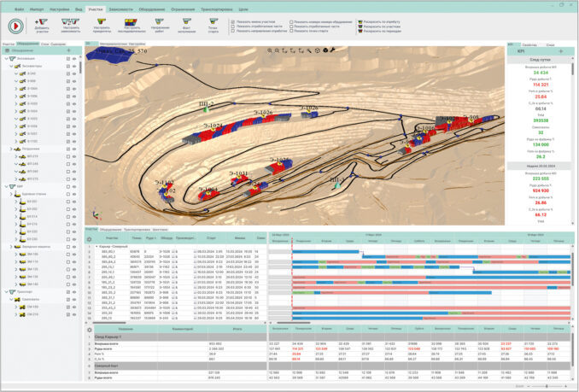Click the Название column header in the summary table
The image size is (579, 392).
coord(126,330)
